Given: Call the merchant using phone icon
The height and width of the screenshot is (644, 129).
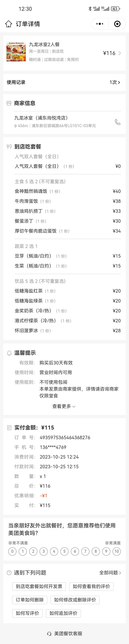Looking at the screenshot, I should (118, 122).
